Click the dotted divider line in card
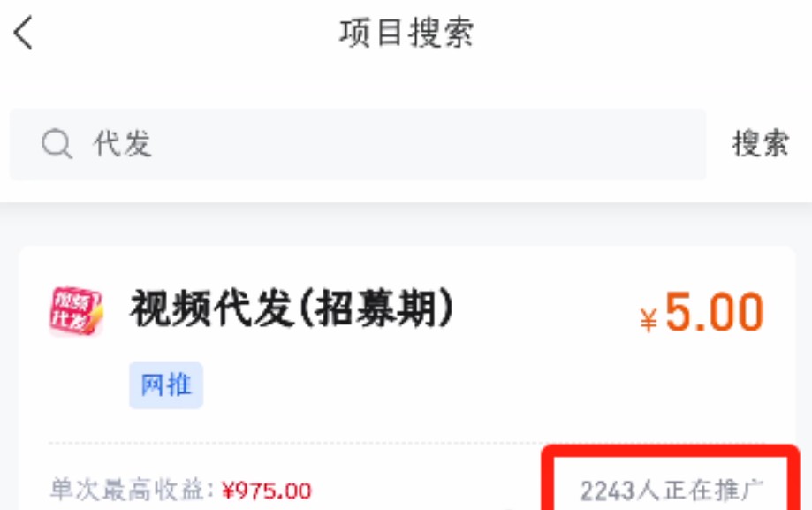This screenshot has width=812, height=510. click(x=295, y=444)
